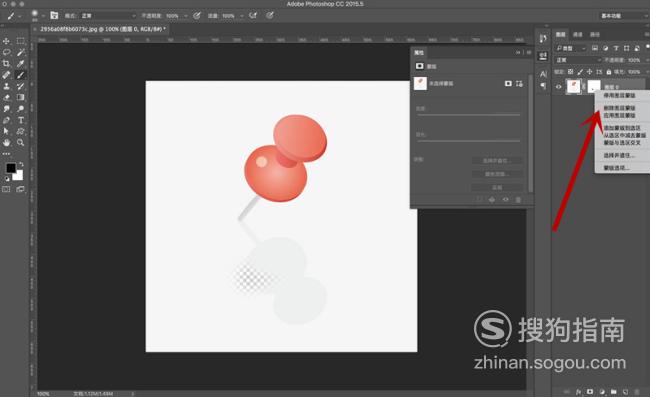Select the Eyedropper tool
Screen dimensions: 650x397
coord(20,63)
